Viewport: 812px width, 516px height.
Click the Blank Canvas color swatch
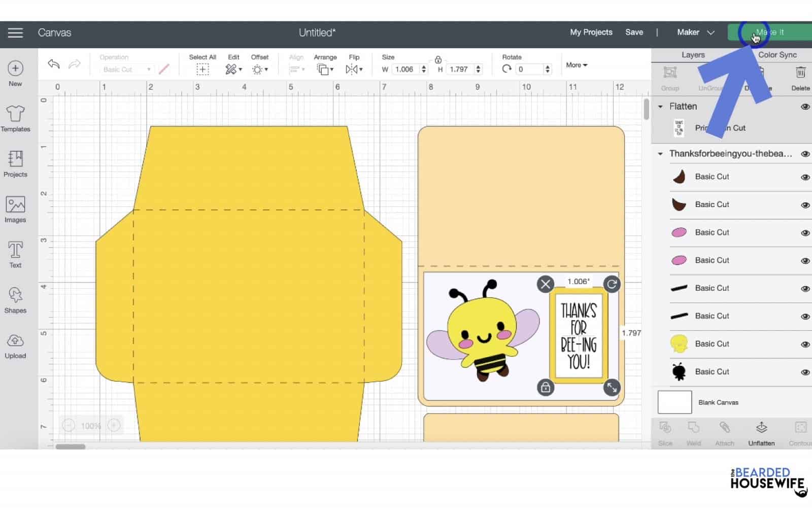[674, 402]
